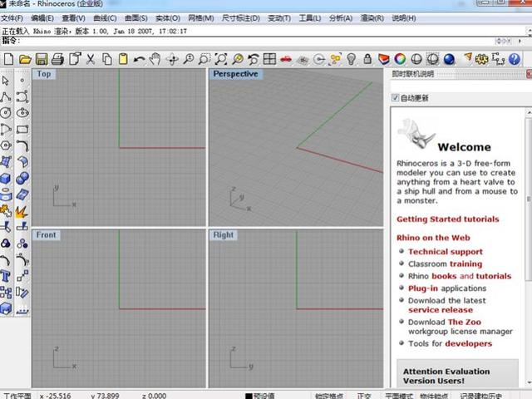Toggle the 自动更新 auto-update checkbox
Screen dimensions: 532x399
[x=395, y=98]
